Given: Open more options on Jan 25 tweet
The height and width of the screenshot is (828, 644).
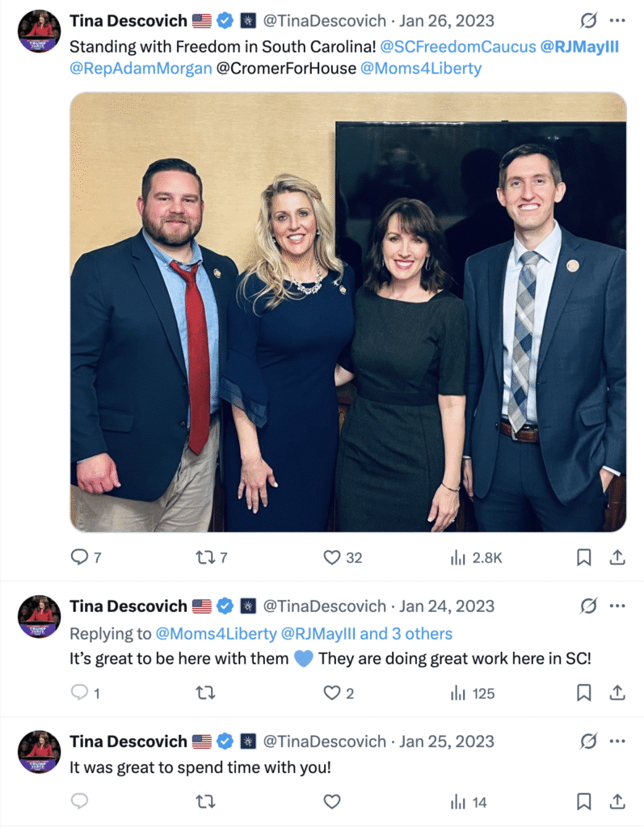Looking at the screenshot, I should point(617,741).
